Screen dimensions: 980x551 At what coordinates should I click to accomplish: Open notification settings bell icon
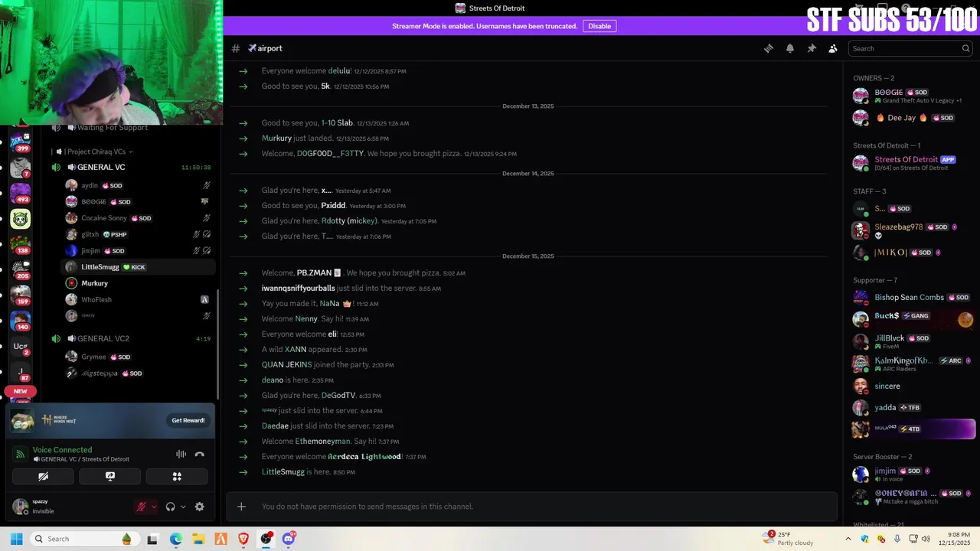pyautogui.click(x=790, y=48)
